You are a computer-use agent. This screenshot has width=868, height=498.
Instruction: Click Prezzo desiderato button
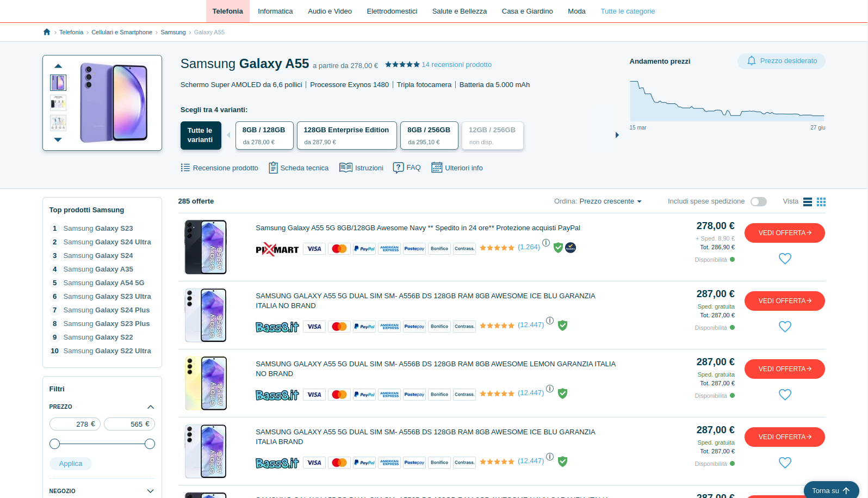tap(781, 61)
